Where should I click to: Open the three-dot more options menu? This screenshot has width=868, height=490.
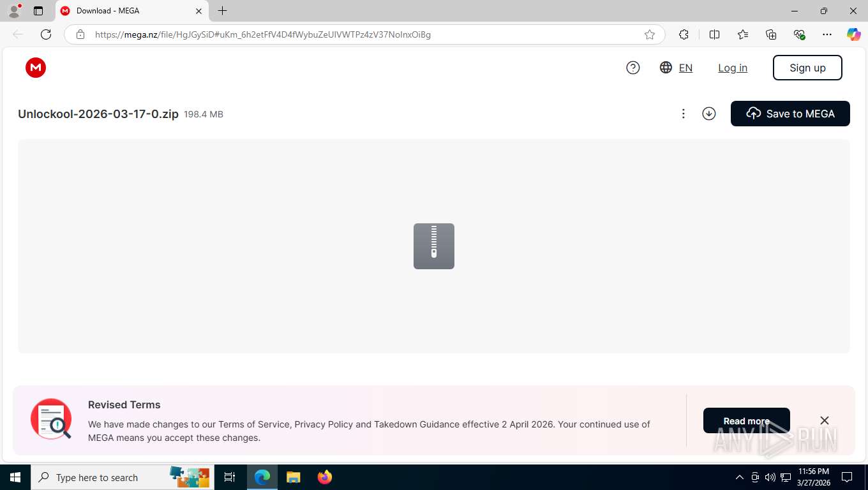tap(683, 114)
